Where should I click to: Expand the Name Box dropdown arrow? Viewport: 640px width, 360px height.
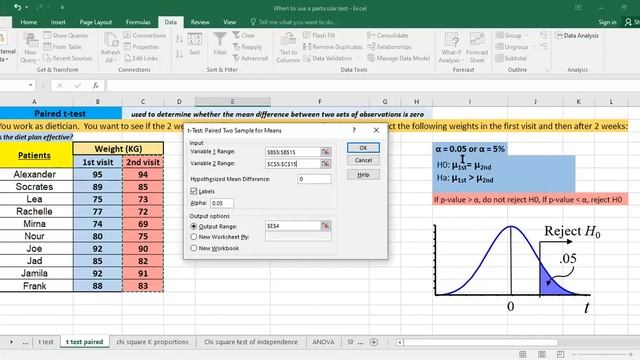coord(31,85)
